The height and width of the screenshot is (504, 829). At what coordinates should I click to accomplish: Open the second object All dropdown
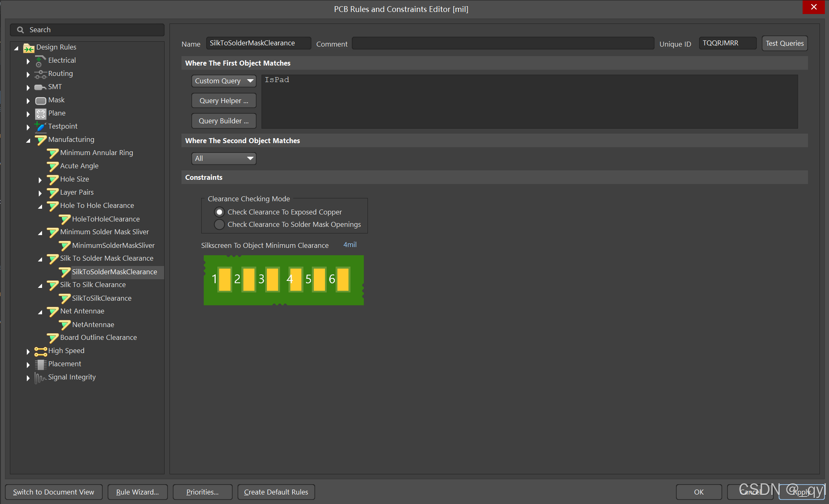[224, 158]
